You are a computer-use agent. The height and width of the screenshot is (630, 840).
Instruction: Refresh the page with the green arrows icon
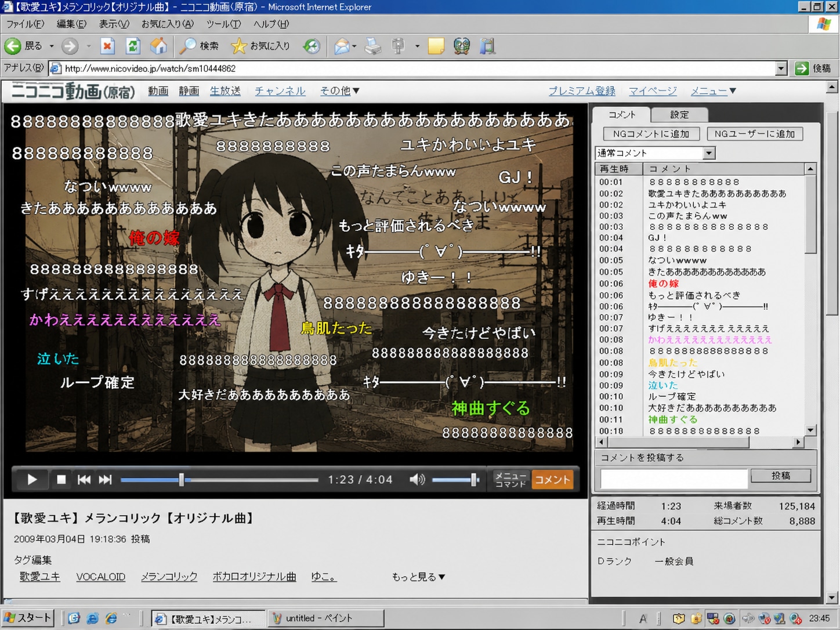tap(133, 46)
